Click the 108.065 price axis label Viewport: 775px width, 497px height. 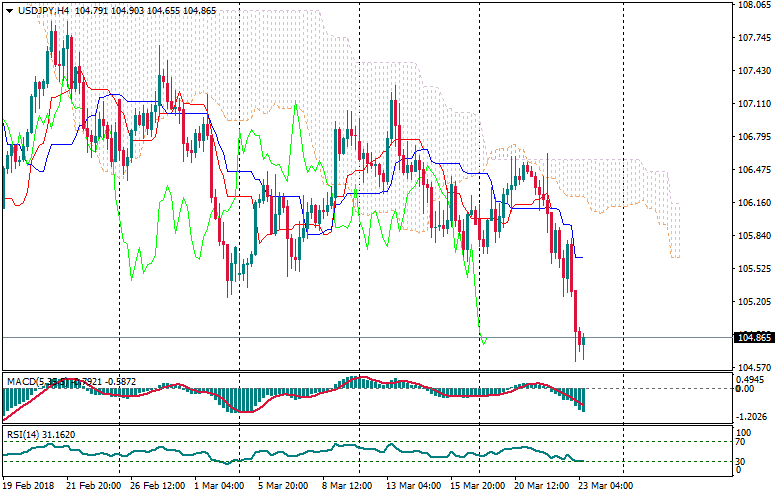click(753, 6)
